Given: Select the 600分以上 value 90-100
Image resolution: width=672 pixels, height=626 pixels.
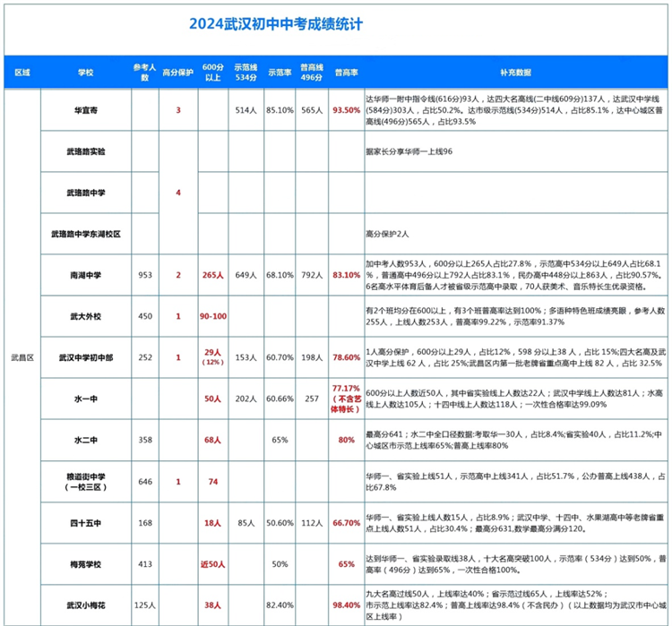Looking at the screenshot, I should 213,316.
